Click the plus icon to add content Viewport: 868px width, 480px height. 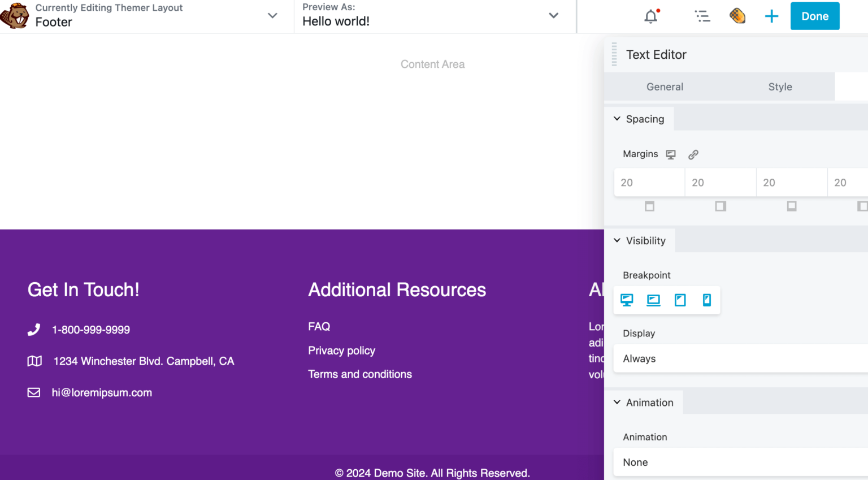click(x=771, y=16)
